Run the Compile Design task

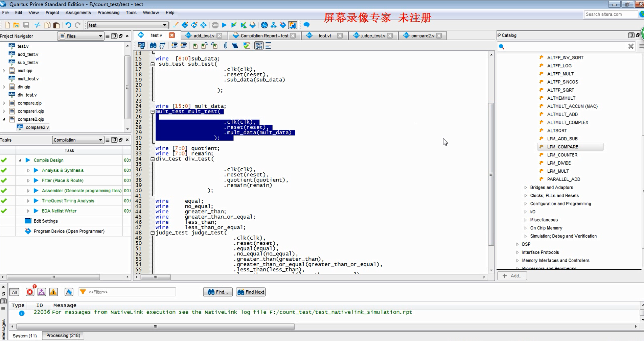click(x=48, y=160)
